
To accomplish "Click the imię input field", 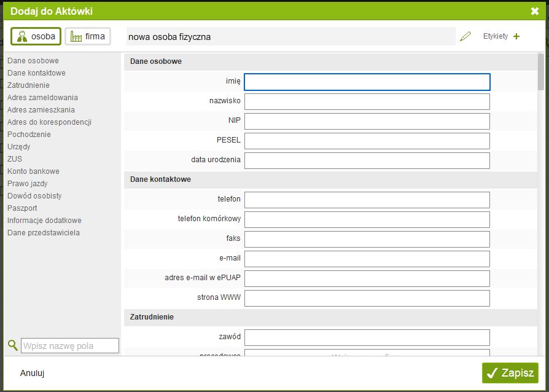I will 367,82.
